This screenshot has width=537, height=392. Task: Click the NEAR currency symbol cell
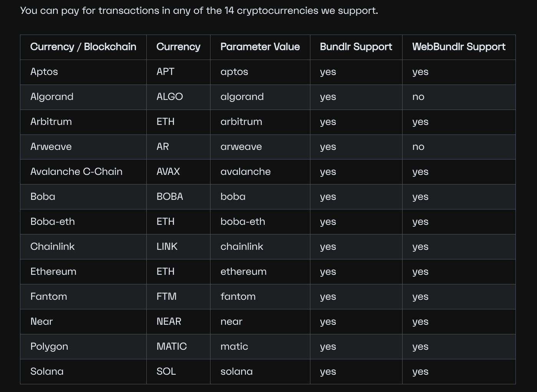[x=169, y=322]
